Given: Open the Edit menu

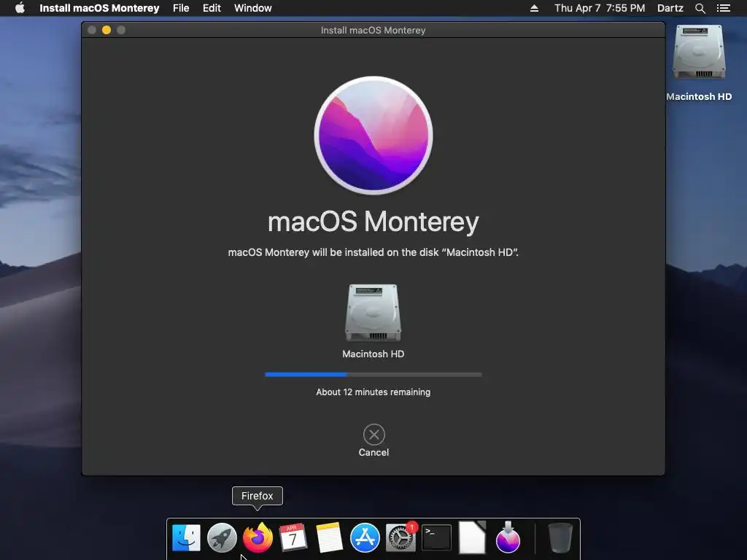Looking at the screenshot, I should (x=212, y=8).
